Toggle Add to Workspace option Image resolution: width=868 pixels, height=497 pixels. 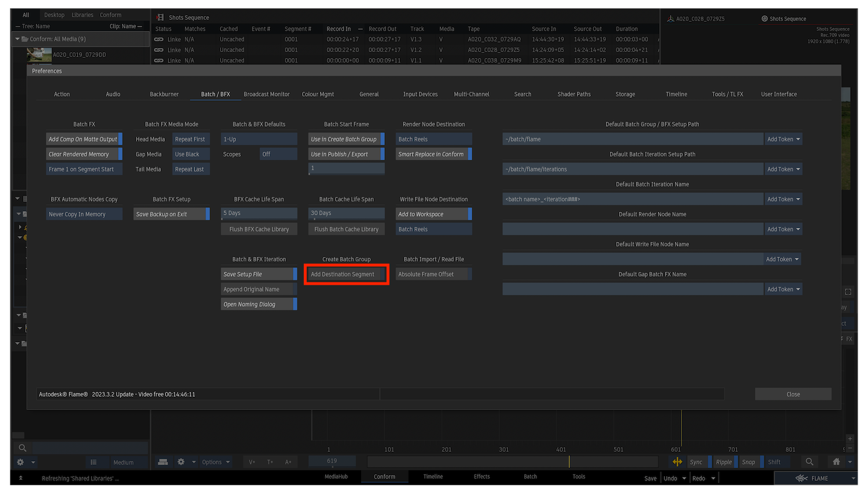point(433,214)
